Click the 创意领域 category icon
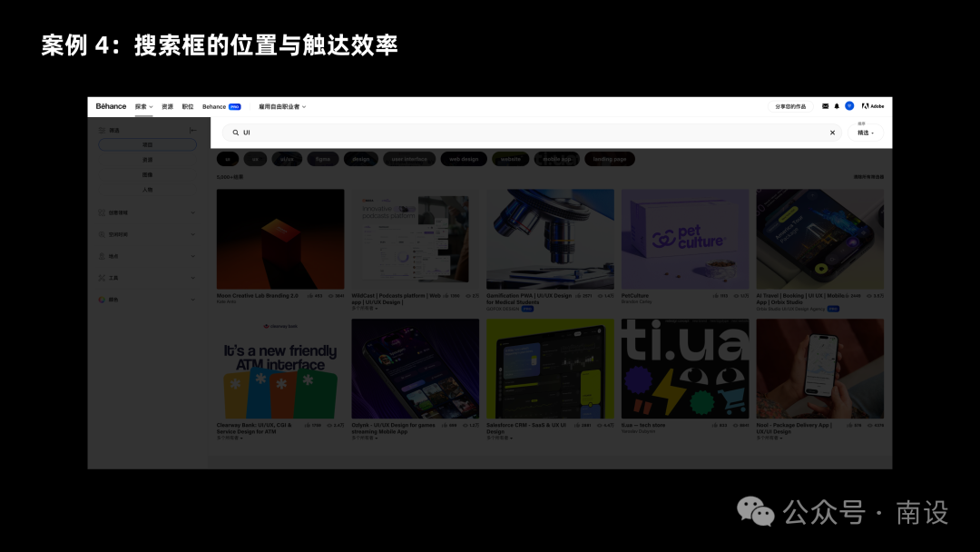This screenshot has height=552, width=980. (x=102, y=212)
